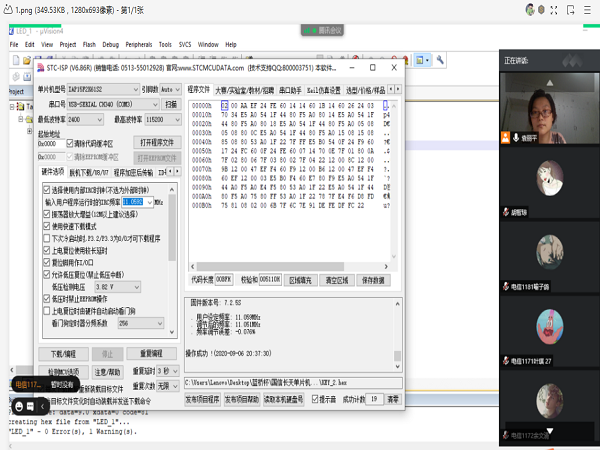Toggle 低压时禁止EEPROM操作 checkbox

point(47,298)
